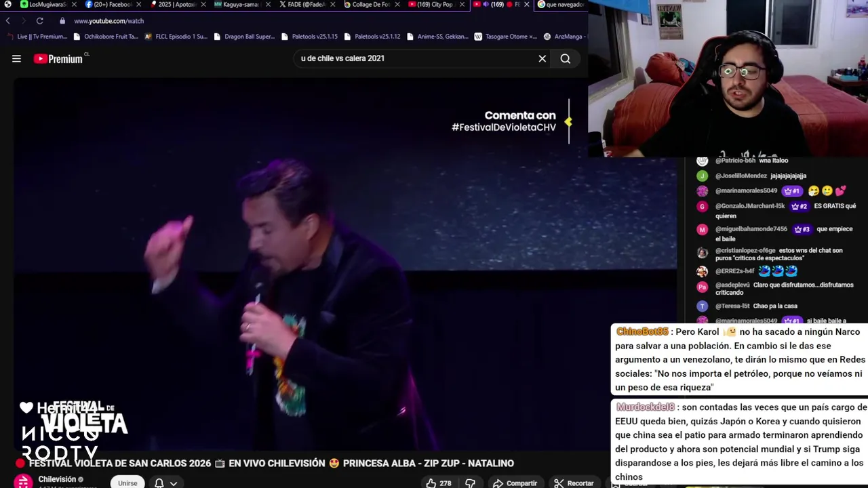Reload the page with the refresh icon
The height and width of the screenshot is (488, 868).
point(39,21)
